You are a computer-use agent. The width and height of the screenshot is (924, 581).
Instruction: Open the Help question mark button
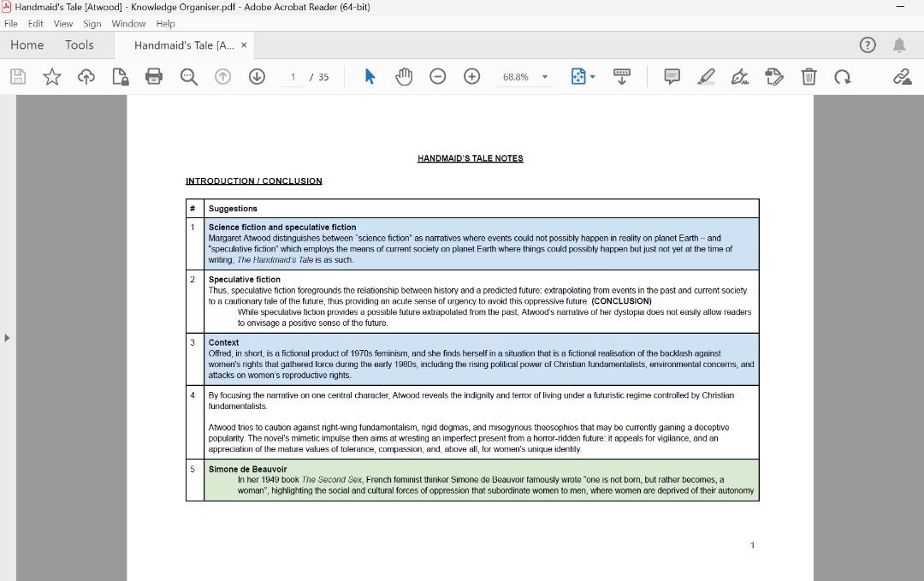868,45
